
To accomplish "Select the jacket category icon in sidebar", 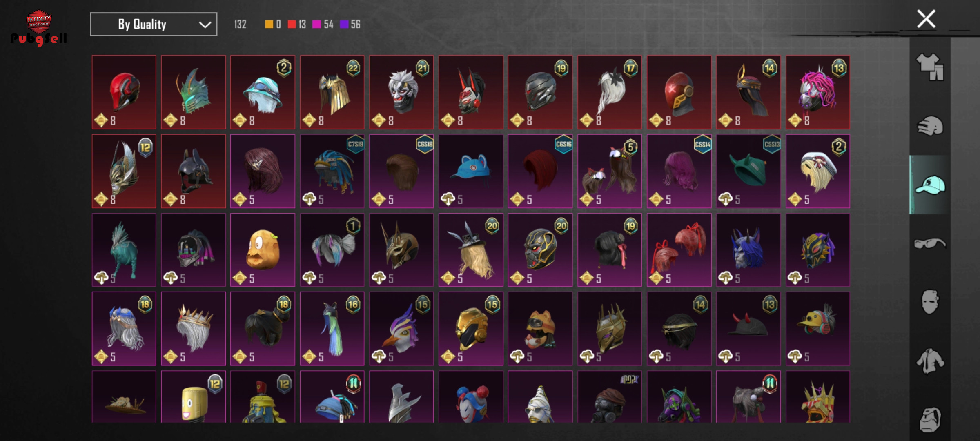I will [930, 361].
